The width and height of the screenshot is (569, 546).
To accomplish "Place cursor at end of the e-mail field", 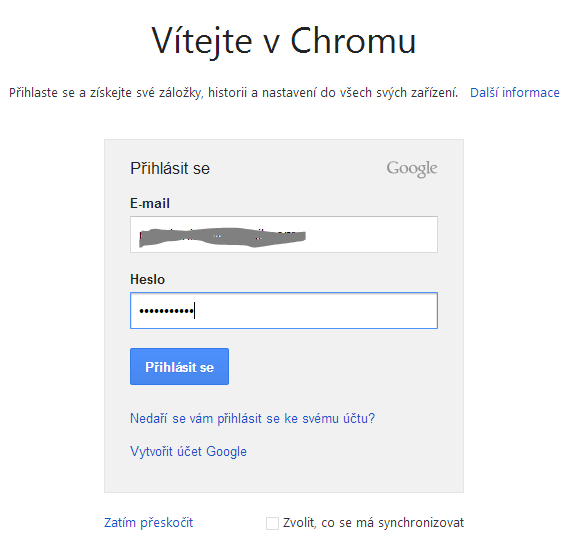I will pyautogui.click(x=370, y=234).
